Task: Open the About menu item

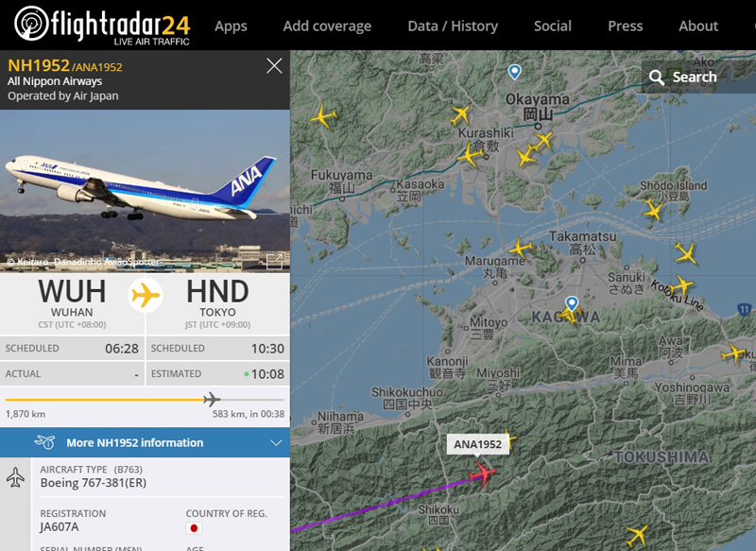Action: [x=698, y=26]
